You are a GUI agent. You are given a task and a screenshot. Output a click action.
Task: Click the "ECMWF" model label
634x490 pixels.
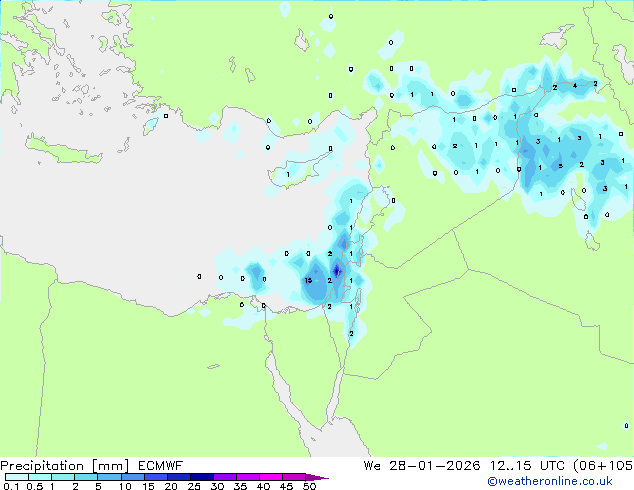tap(161, 466)
